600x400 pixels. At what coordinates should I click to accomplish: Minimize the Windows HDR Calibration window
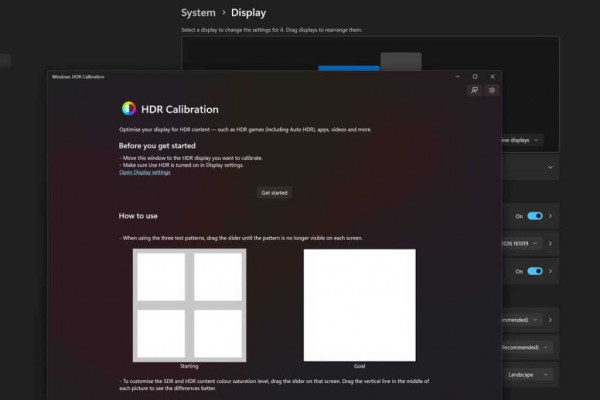pos(458,77)
